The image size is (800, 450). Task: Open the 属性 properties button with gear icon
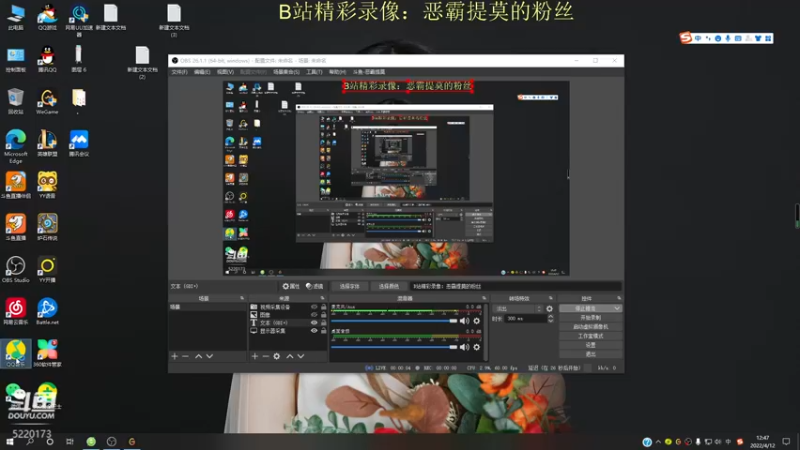pos(291,286)
